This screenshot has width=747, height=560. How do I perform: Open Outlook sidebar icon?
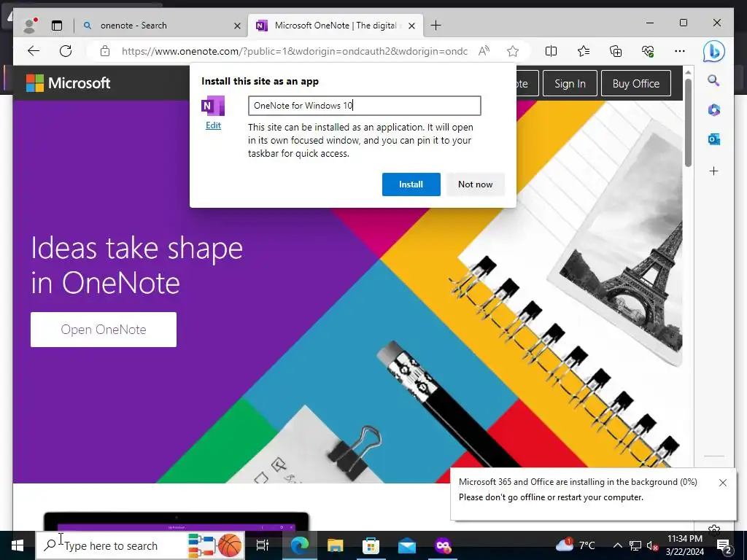pos(713,139)
